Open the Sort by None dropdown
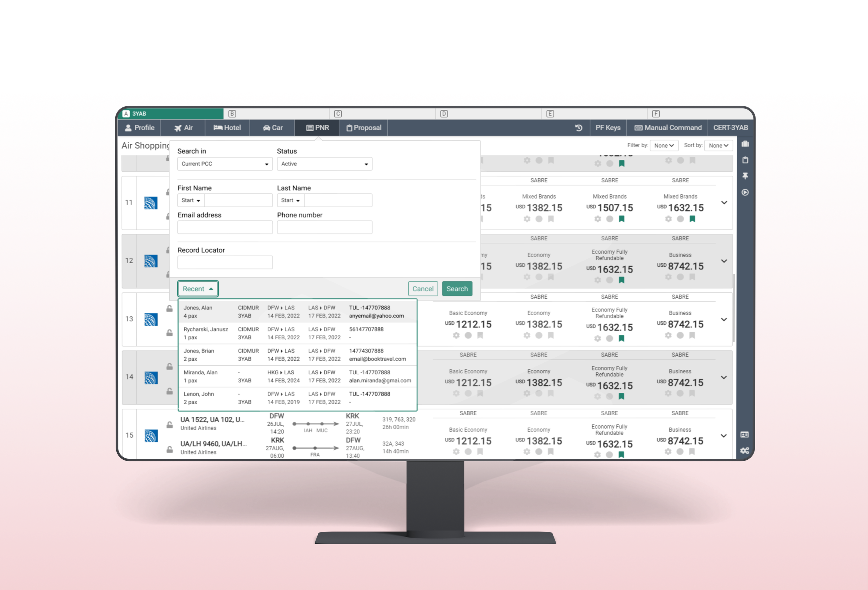Viewport: 868px width, 590px height. tap(718, 146)
